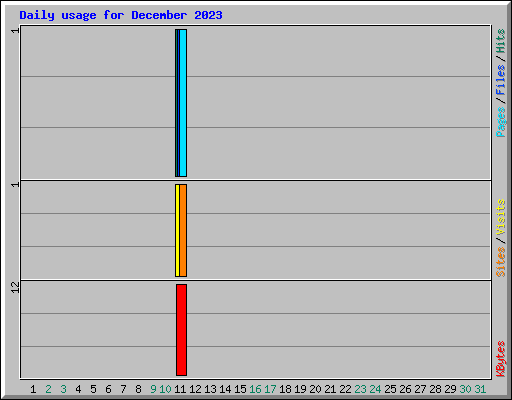Click day 25 on the x-axis

(x=390, y=389)
